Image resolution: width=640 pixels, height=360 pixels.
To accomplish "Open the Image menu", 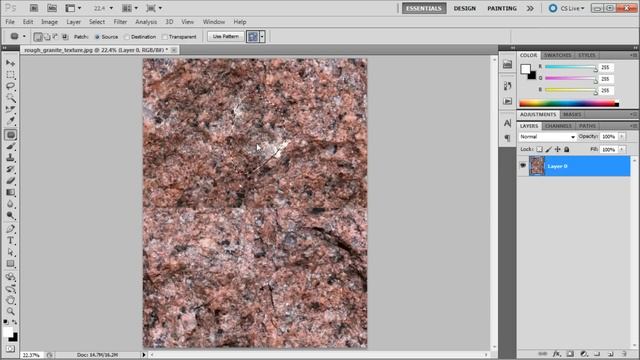I will 49,22.
